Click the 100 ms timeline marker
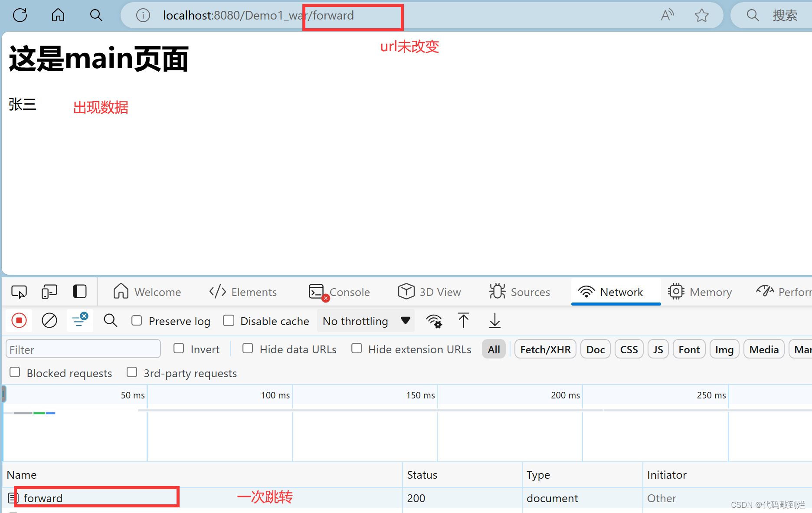 275,395
